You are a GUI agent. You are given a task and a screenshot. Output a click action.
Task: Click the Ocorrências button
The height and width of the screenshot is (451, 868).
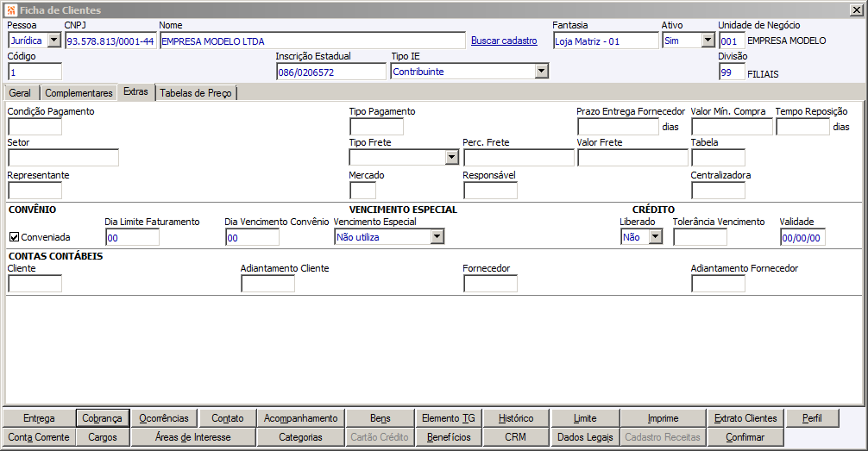tap(164, 418)
